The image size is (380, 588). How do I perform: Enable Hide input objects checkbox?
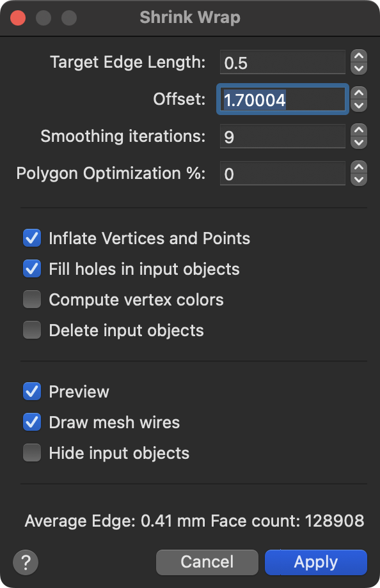pyautogui.click(x=32, y=453)
